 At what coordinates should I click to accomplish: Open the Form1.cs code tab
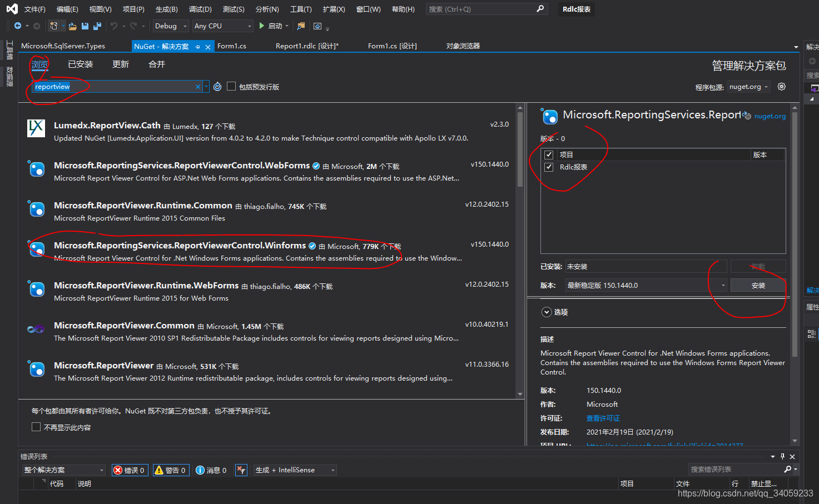point(232,46)
